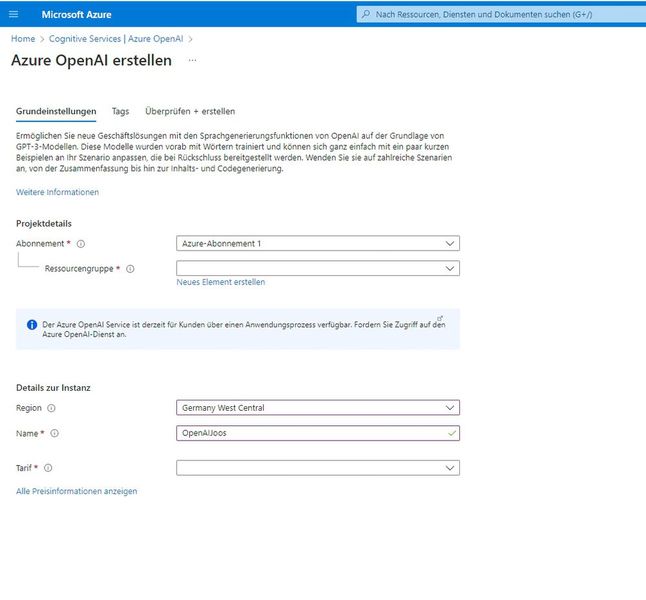Click the Weitere Informationen link
This screenshot has height=600, width=646.
[x=57, y=192]
